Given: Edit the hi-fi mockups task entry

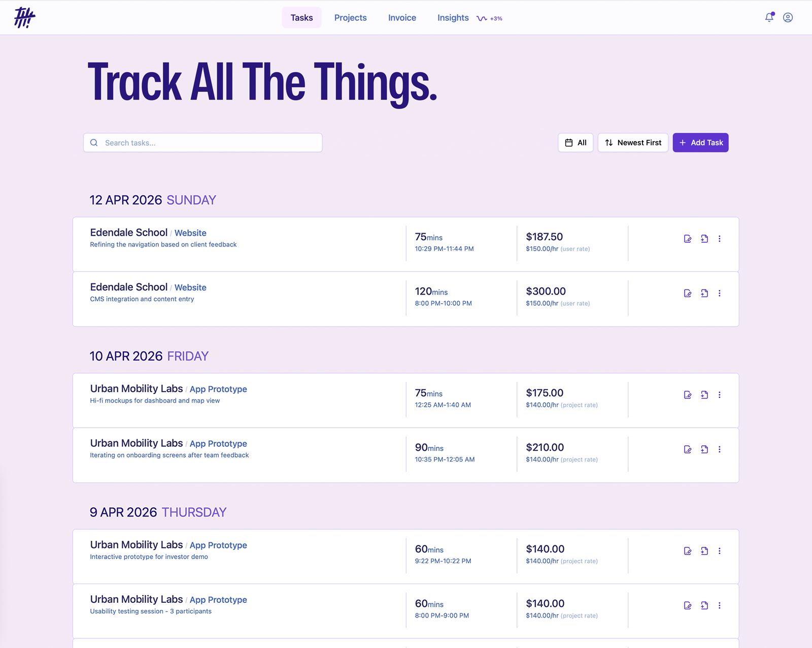Looking at the screenshot, I should 688,395.
